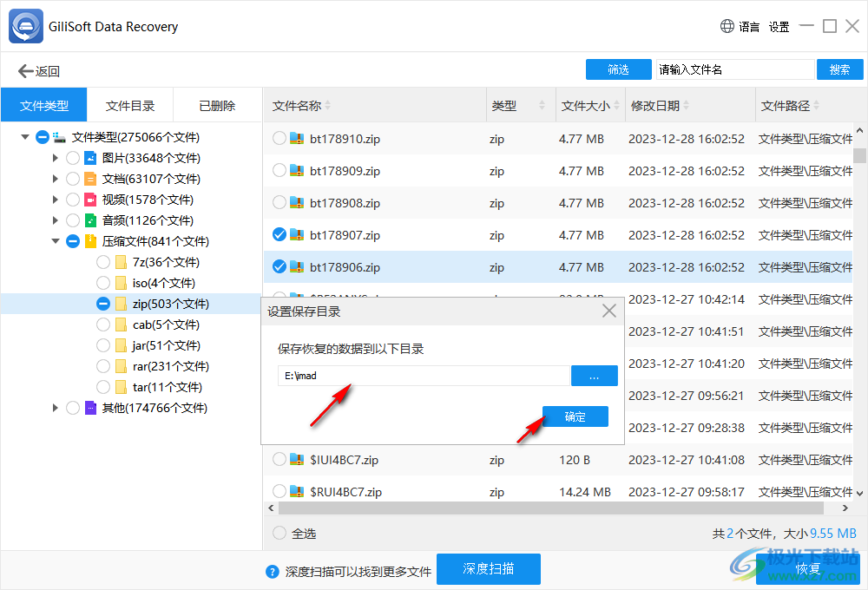Viewport: 868px width, 590px height.
Task: Select the 其他 other files category icon
Action: (91, 408)
